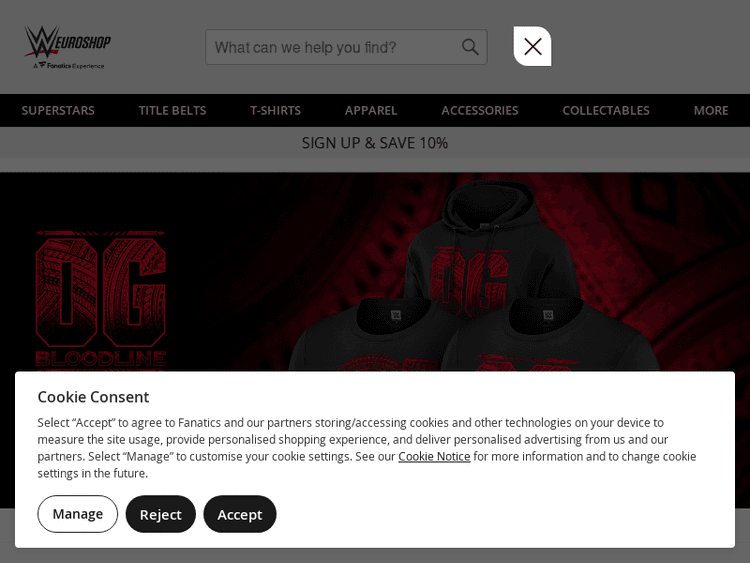Reject cookies in the consent dialog

(161, 514)
